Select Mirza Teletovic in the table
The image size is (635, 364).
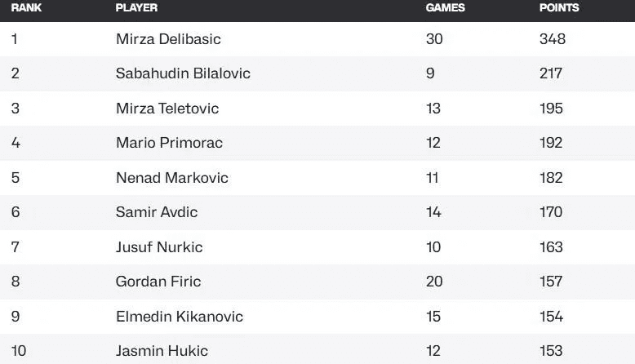point(167,108)
